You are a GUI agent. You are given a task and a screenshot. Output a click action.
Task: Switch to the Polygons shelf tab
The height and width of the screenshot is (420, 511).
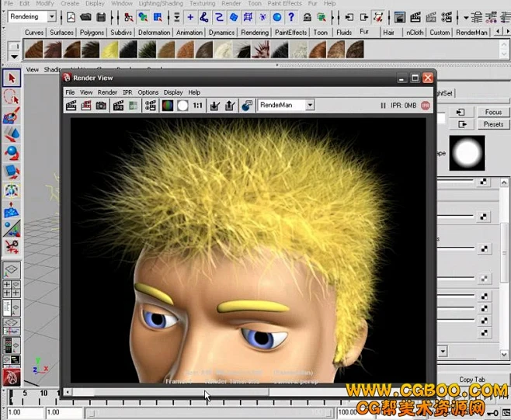pos(92,33)
